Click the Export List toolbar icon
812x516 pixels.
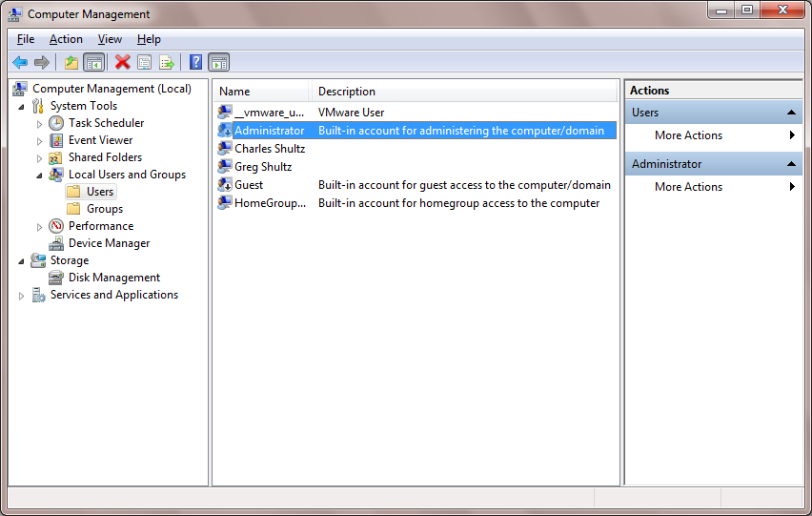(167, 63)
